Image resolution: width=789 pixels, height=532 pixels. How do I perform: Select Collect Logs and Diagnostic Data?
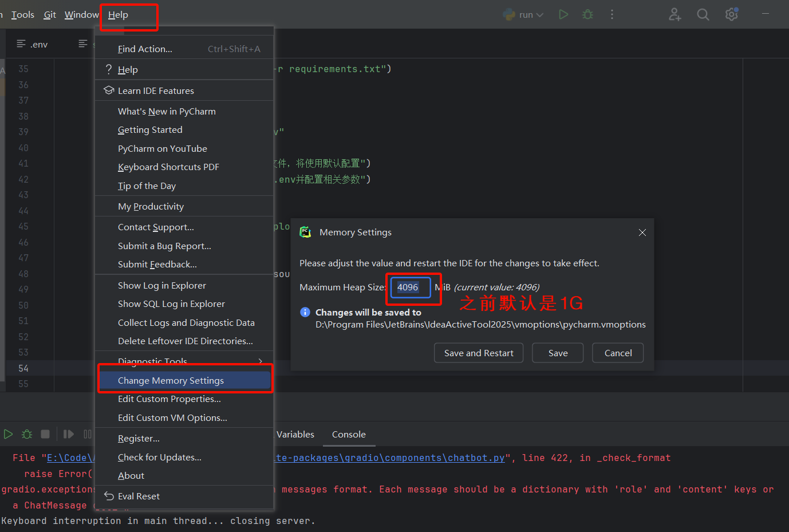[184, 322]
